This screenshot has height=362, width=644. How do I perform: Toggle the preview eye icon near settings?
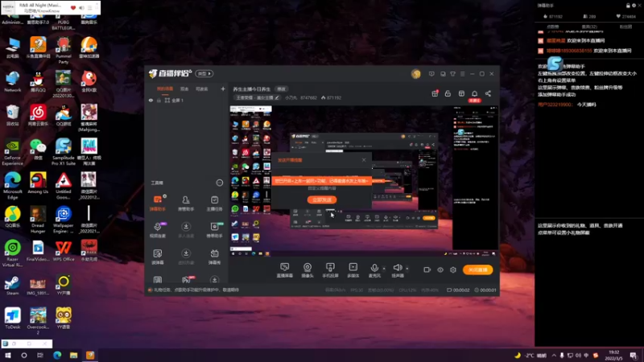(x=440, y=269)
